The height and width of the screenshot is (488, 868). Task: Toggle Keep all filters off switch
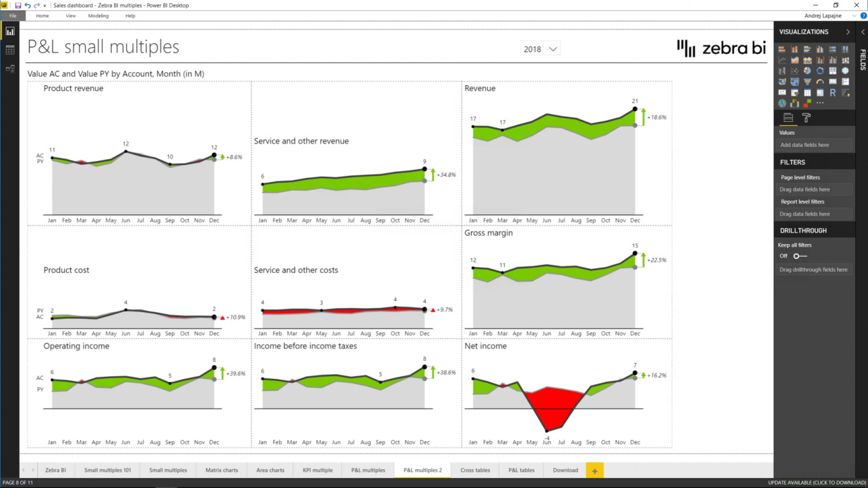click(797, 256)
